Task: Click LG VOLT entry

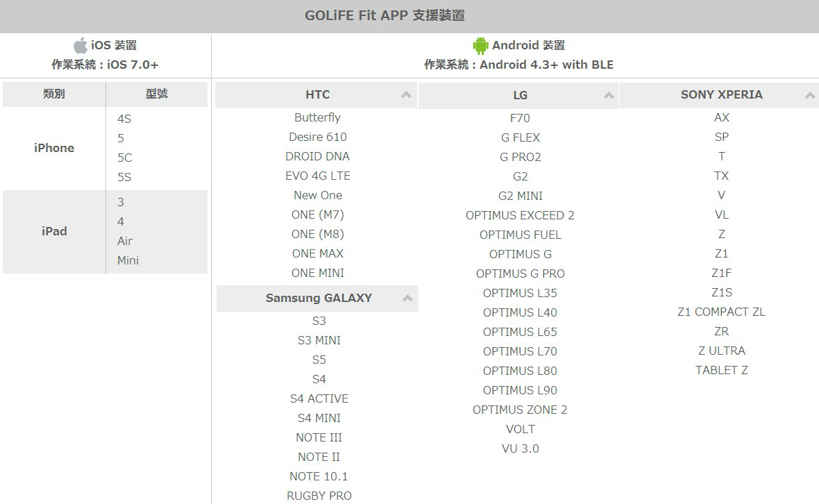Action: 521,429
